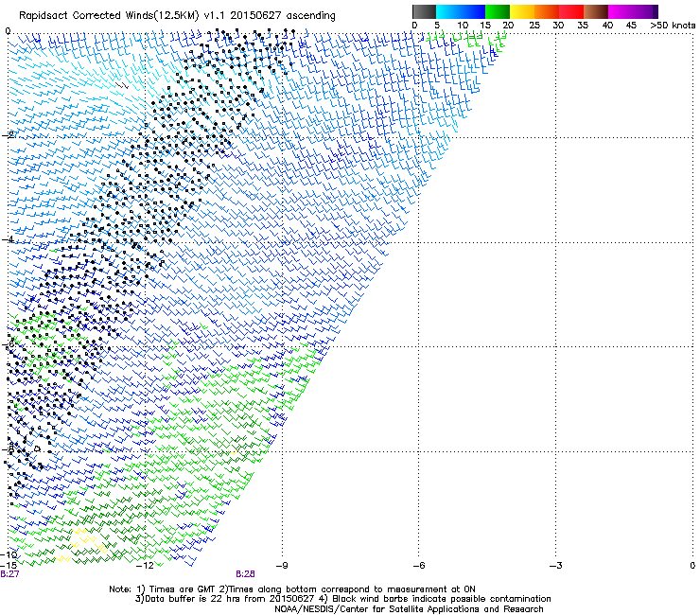This screenshot has width=700, height=615.
Task: Click the purple 8:28 time label
Action: (x=245, y=574)
